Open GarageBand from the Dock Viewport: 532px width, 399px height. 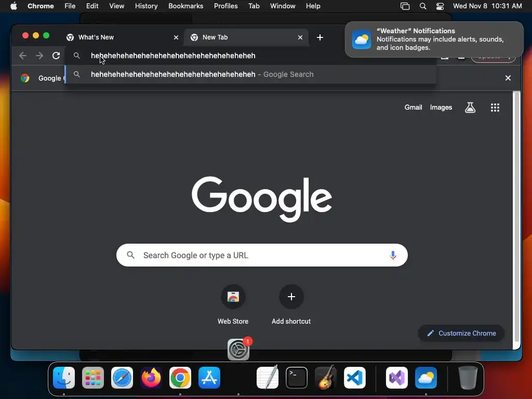[326, 378]
